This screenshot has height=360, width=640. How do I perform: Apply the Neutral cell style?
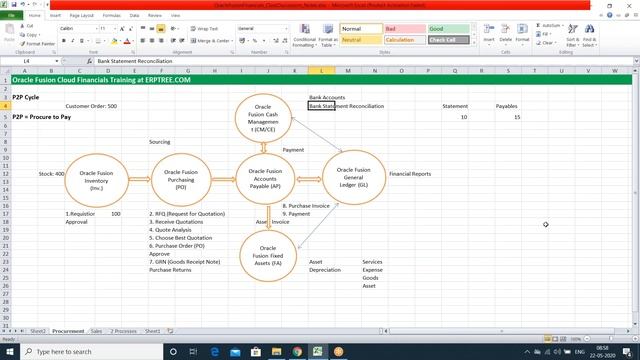tap(361, 40)
